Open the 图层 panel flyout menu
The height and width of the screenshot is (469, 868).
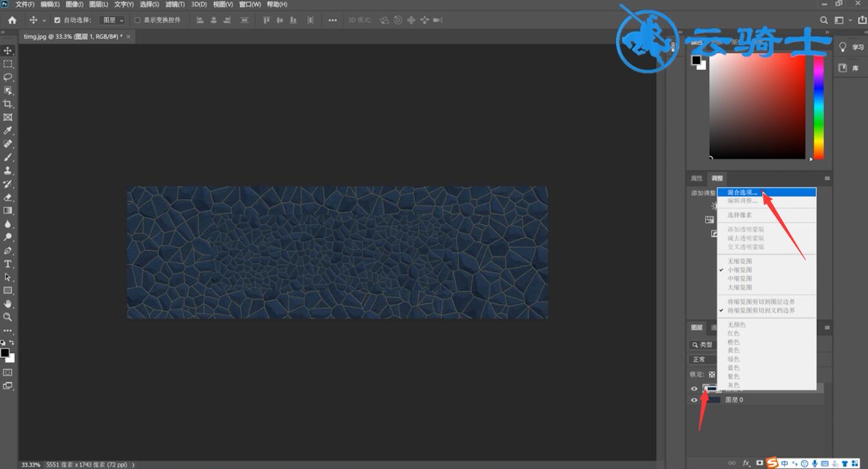[x=827, y=328]
